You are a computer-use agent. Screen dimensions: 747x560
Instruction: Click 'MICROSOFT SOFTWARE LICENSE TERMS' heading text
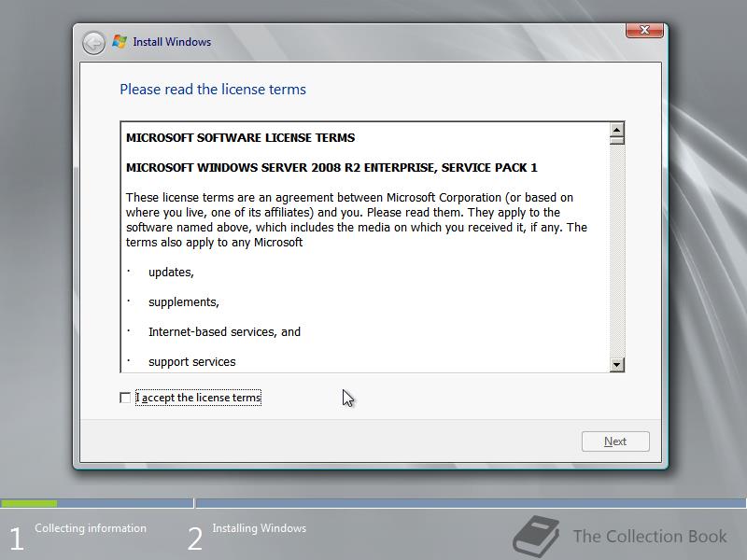pyautogui.click(x=241, y=137)
